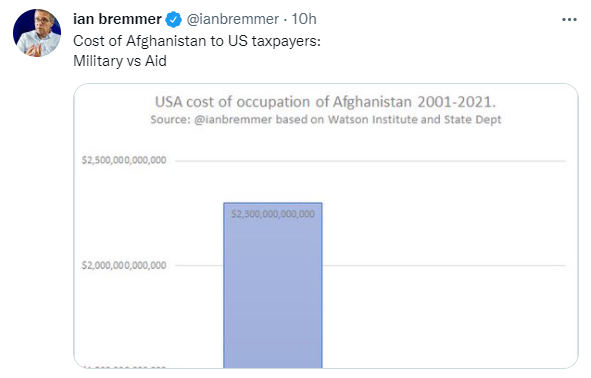Click @ianbremmer mention inside the chart source

click(233, 119)
